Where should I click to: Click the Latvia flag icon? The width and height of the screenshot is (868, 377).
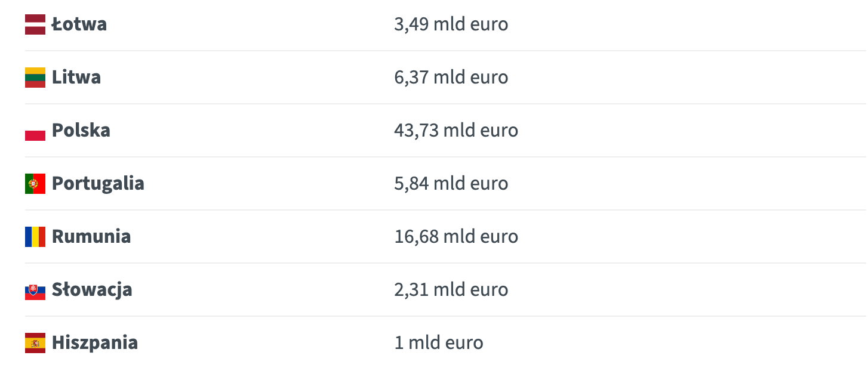point(35,25)
